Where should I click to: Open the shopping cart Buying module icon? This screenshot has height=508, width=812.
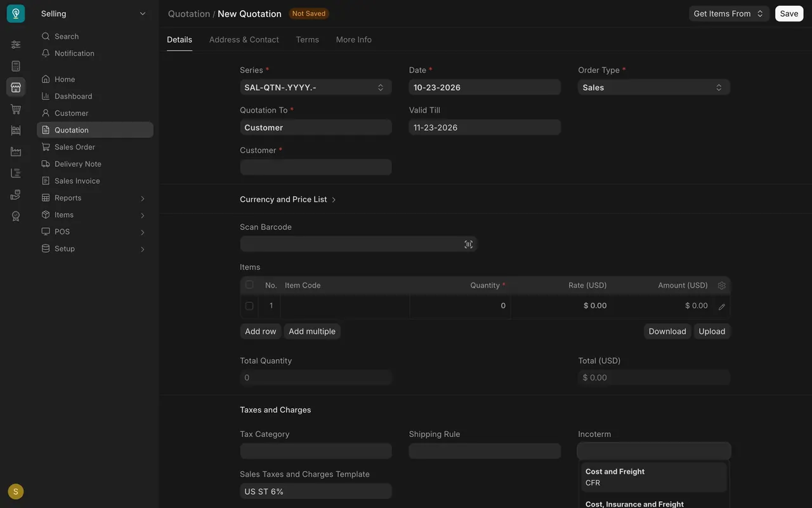[16, 109]
